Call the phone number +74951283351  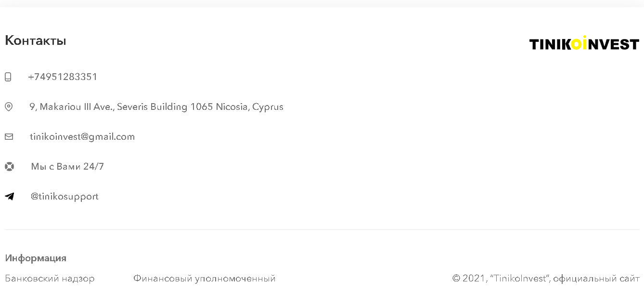click(63, 77)
